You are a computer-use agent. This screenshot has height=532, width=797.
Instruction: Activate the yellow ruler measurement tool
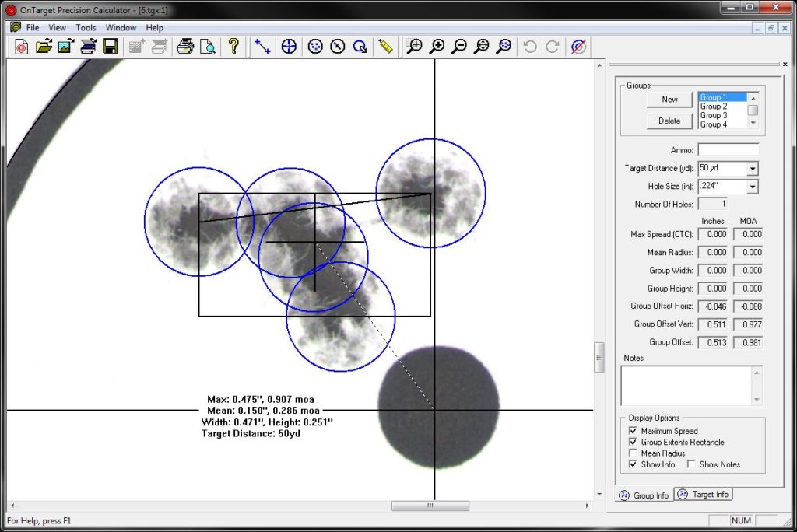click(x=385, y=47)
